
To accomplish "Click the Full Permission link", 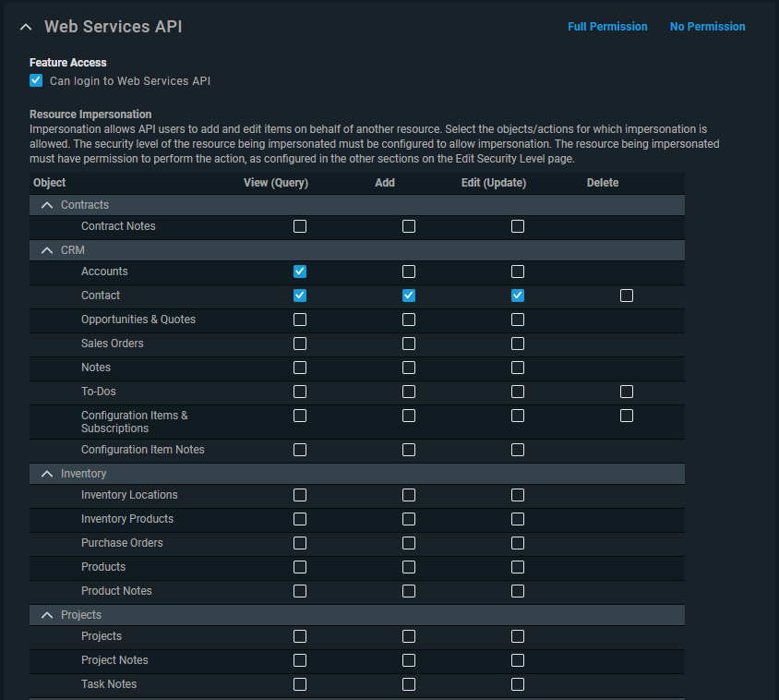I will click(x=607, y=27).
